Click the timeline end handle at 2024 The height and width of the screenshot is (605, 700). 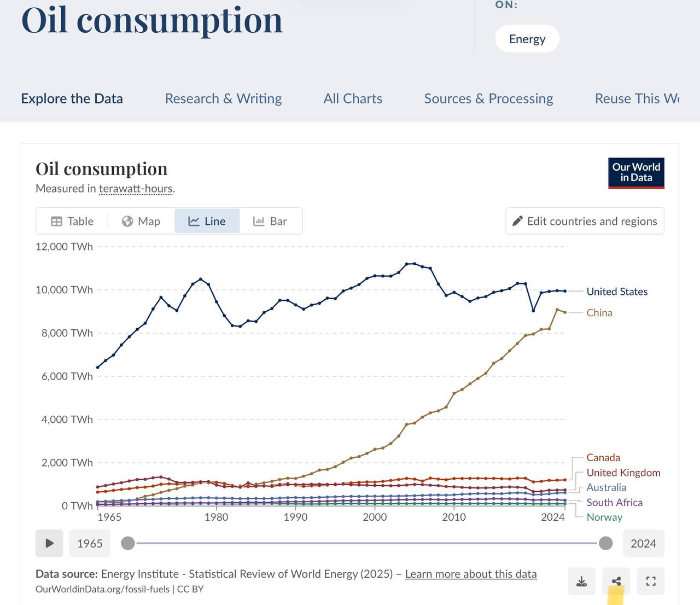click(x=605, y=543)
